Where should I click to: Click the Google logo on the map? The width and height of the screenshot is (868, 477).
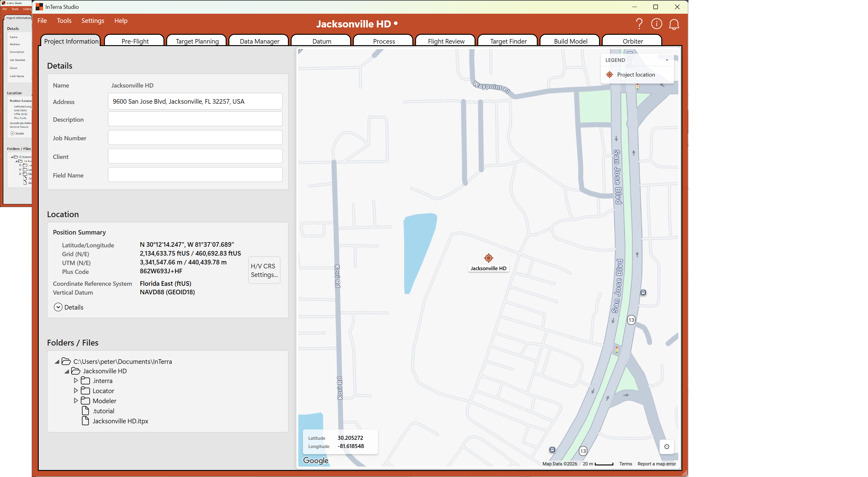coord(315,461)
